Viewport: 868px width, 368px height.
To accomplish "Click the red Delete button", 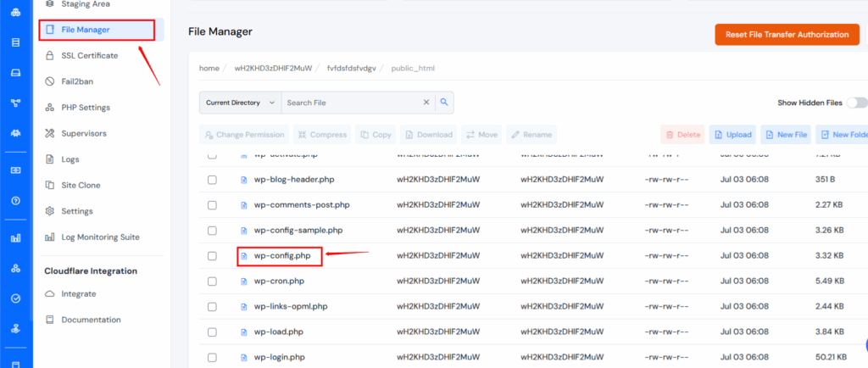I will point(682,135).
